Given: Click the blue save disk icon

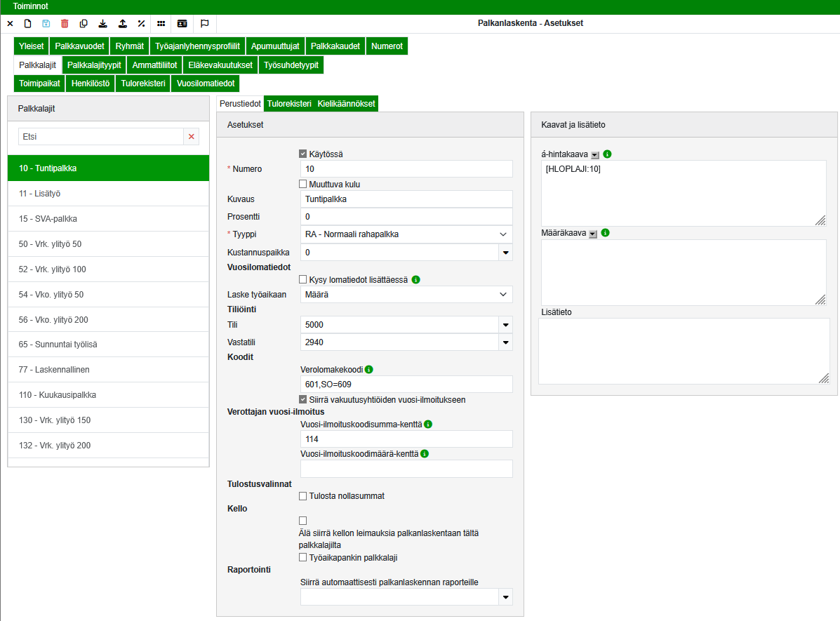Looking at the screenshot, I should [46, 23].
